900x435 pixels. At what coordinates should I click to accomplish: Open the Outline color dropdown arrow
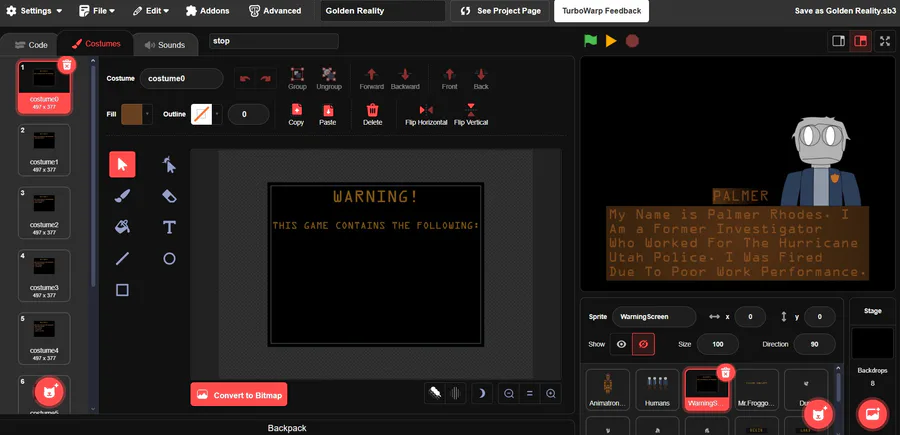coord(218,114)
